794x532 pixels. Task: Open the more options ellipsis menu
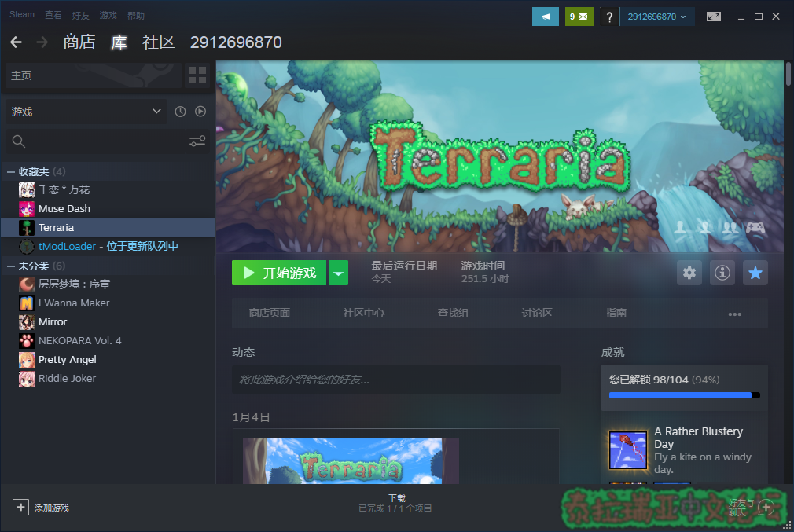(x=735, y=314)
